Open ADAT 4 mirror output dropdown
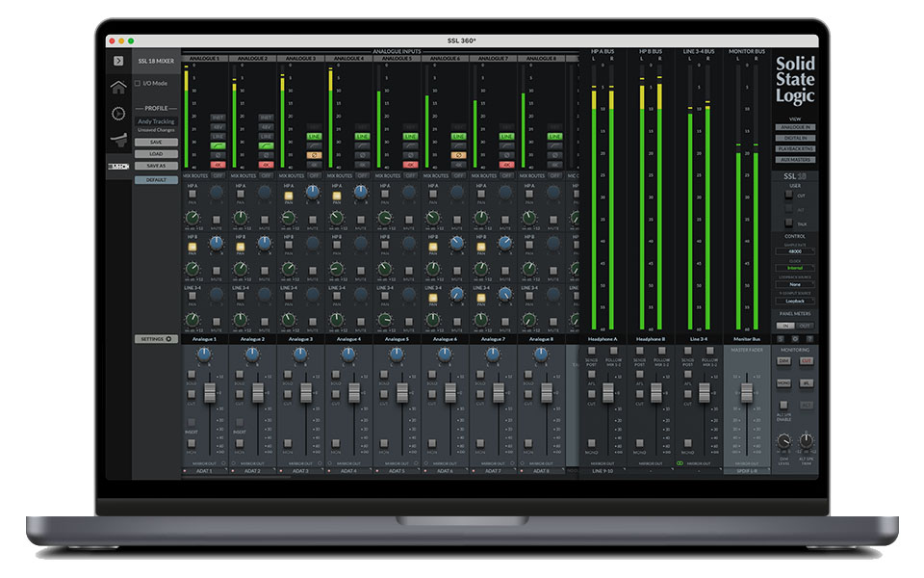 coord(348,471)
